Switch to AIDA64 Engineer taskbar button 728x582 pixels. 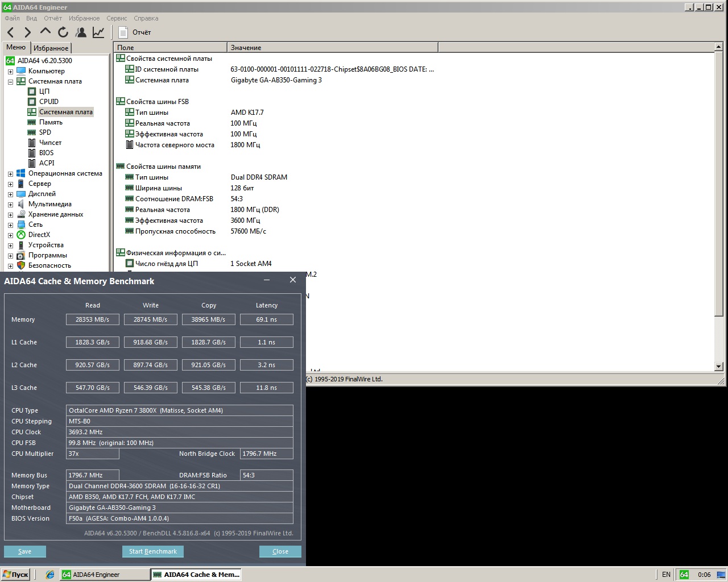click(x=104, y=575)
